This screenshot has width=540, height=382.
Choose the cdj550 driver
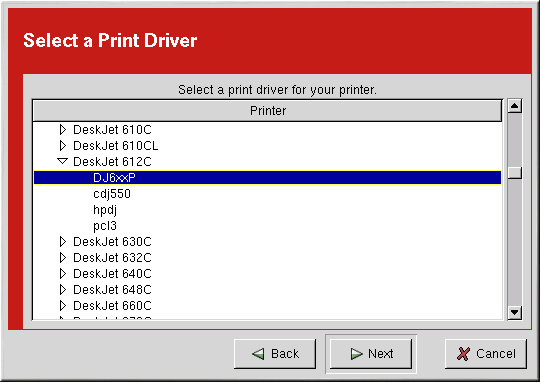point(112,194)
